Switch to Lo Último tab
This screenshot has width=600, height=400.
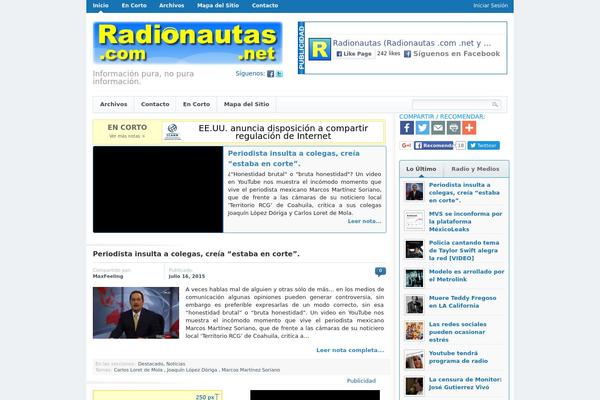coord(421,169)
